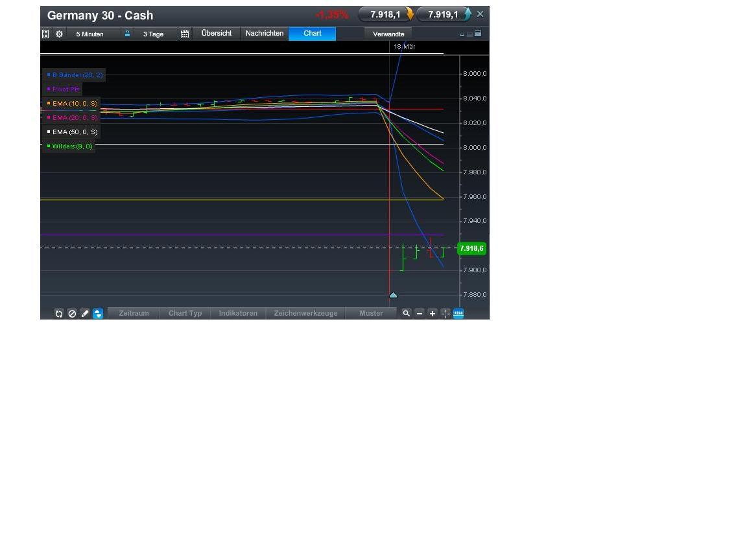This screenshot has height=560, width=747.
Task: Click the 7.918,1 sell price button
Action: [386, 14]
